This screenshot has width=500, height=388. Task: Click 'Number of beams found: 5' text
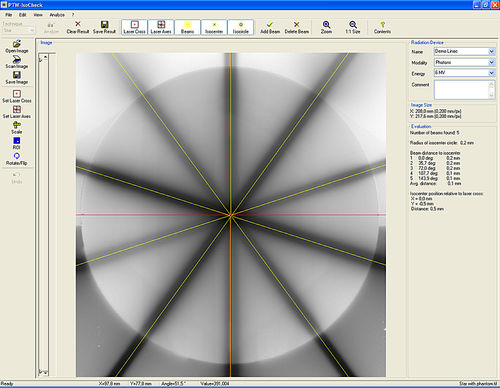(434, 133)
